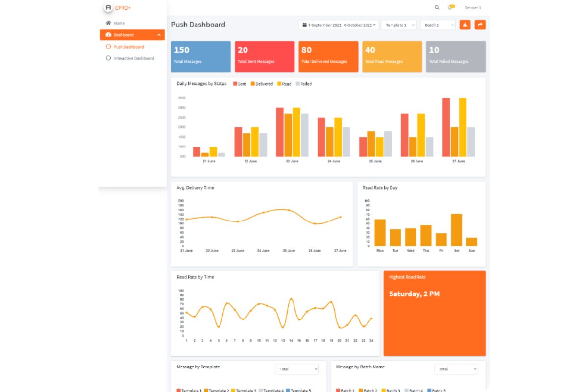This screenshot has width=588, height=392.
Task: Click the Total Messages blue card
Action: coord(201,56)
